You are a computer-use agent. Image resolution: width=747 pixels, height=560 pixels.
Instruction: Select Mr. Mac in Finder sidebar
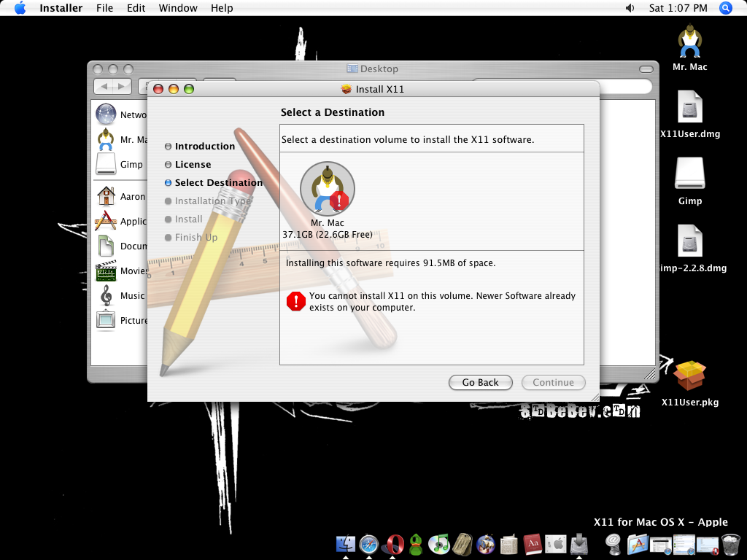[122, 139]
